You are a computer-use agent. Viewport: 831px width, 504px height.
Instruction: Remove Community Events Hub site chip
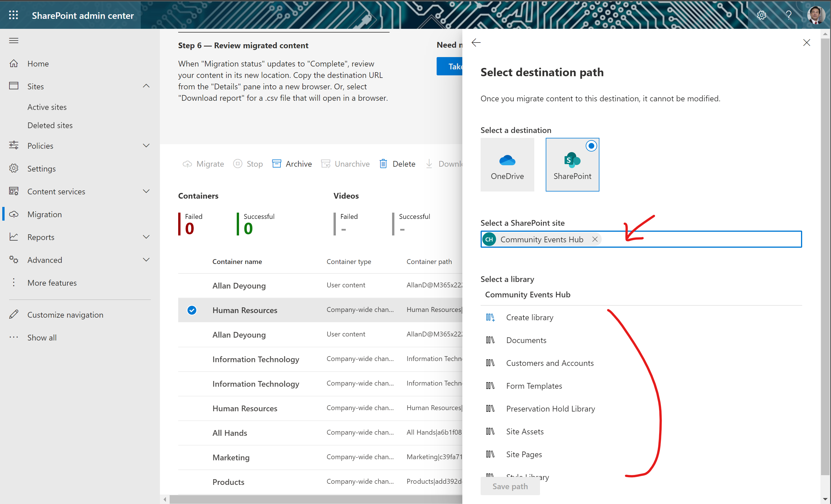click(x=595, y=239)
